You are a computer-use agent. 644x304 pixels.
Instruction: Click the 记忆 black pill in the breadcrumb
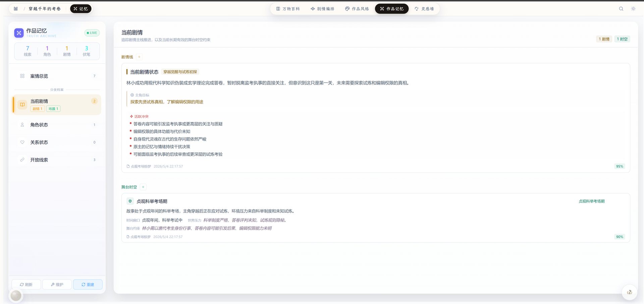pyautogui.click(x=80, y=9)
